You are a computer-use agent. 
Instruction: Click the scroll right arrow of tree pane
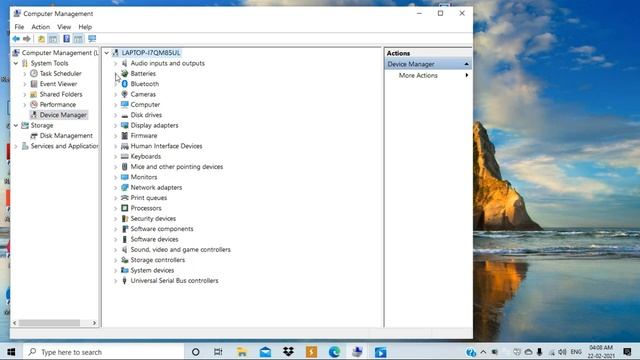click(94, 323)
